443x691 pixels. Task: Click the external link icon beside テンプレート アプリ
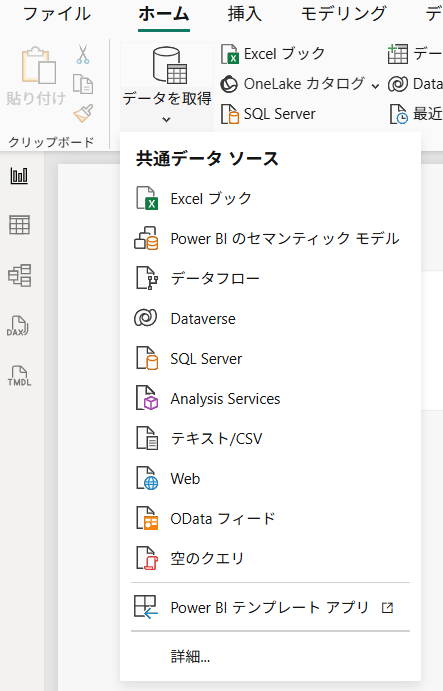point(387,608)
